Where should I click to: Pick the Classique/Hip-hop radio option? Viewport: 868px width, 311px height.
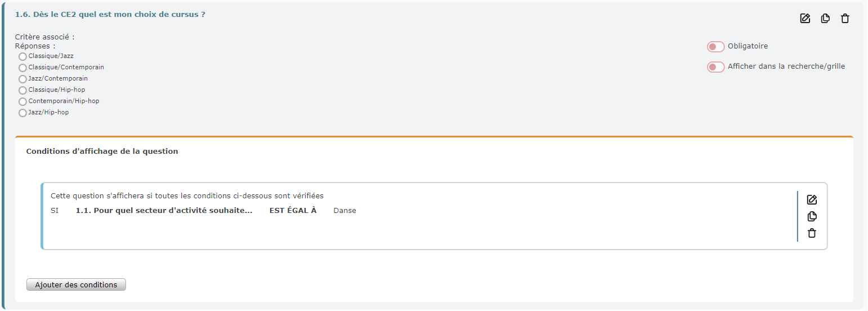(23, 90)
